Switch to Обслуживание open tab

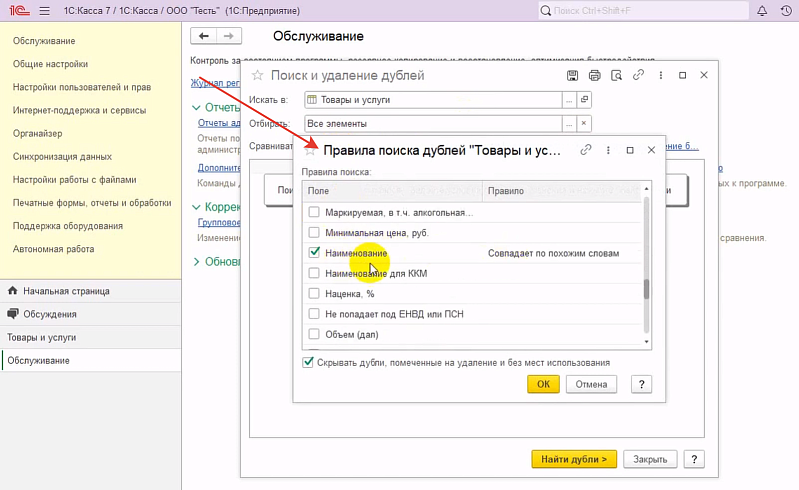[x=91, y=361]
